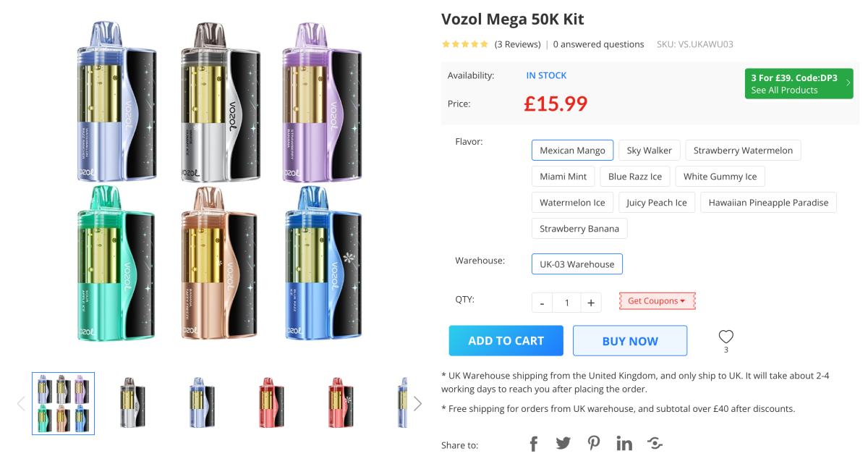Choose the Hawaiian Pineapple Paradise flavor
This screenshot has height=472, width=868.
pos(768,202)
